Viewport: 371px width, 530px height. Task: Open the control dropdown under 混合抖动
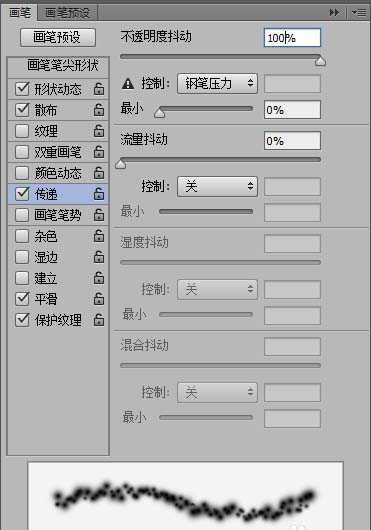pyautogui.click(x=217, y=392)
